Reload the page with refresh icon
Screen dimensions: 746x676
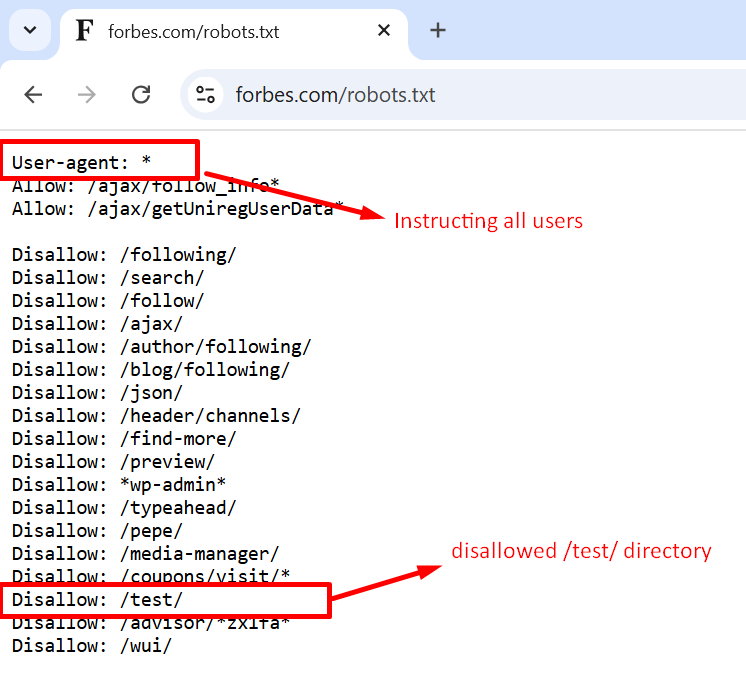tap(141, 95)
